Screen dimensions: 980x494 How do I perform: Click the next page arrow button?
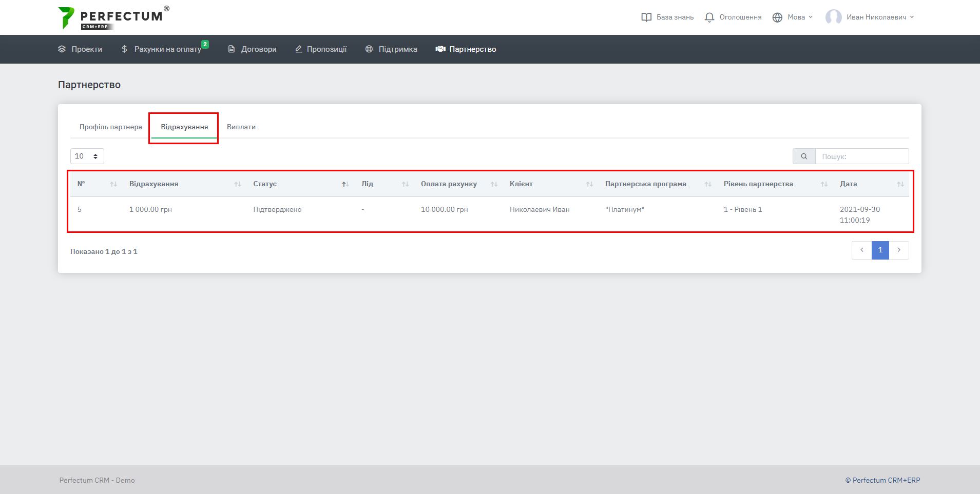tap(899, 250)
